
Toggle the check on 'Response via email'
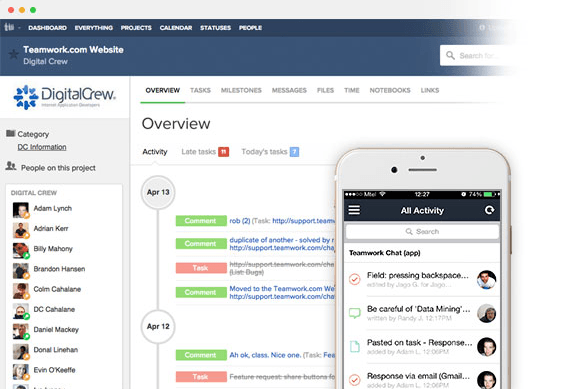point(354,380)
